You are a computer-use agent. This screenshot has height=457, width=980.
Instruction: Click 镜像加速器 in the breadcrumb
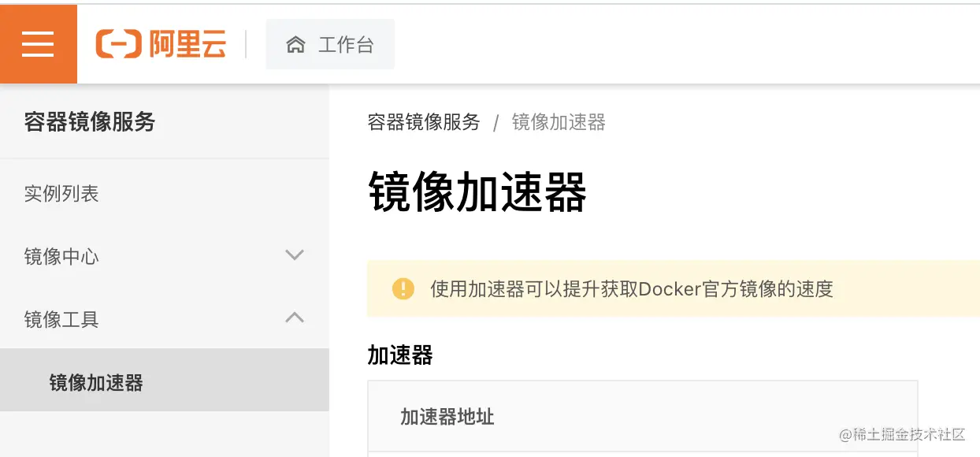coord(559,122)
